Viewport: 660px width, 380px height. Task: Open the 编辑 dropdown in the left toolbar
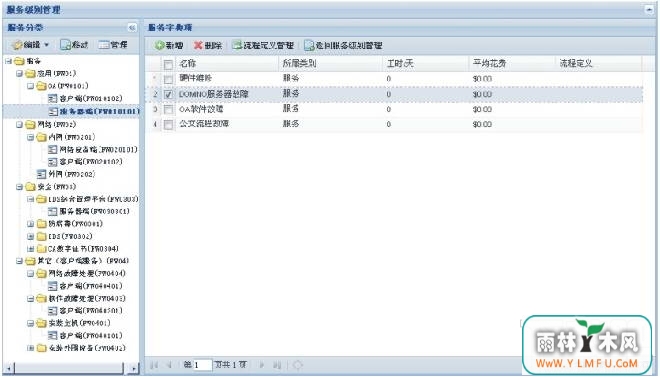point(30,45)
